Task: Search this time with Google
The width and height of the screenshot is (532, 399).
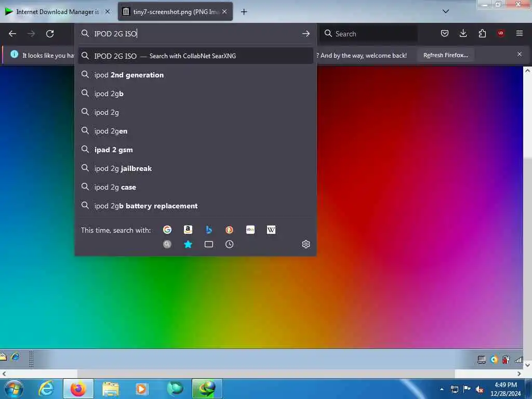Action: (x=167, y=230)
